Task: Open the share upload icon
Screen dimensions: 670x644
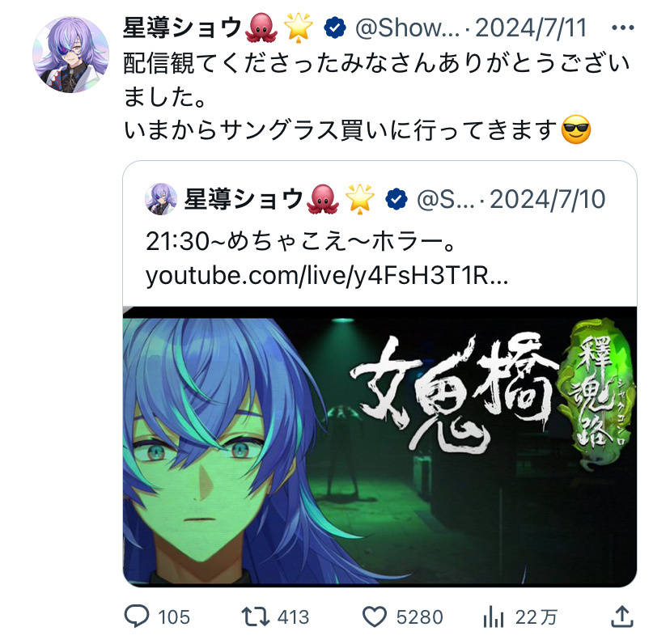Action: coord(621,616)
